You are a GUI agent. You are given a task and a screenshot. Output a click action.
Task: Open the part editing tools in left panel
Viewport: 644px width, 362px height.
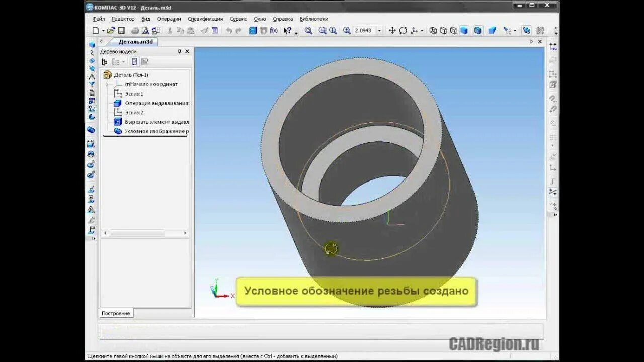(92, 45)
